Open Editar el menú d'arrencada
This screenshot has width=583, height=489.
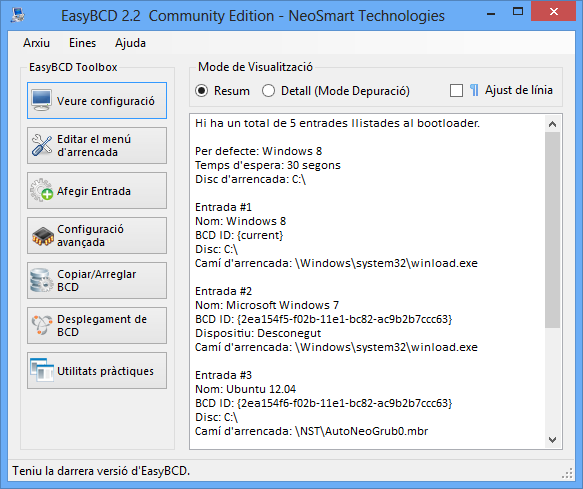97,145
